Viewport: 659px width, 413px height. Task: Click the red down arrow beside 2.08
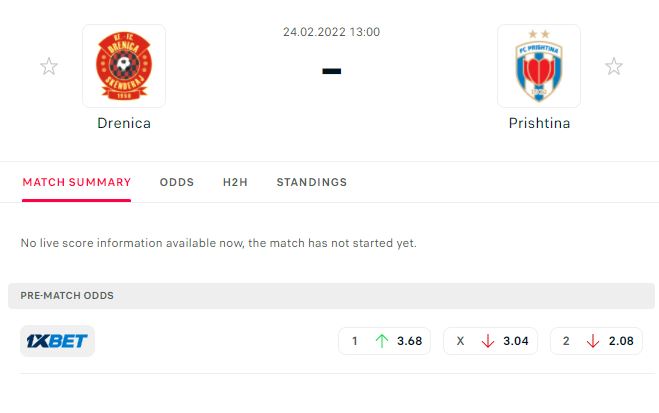pos(593,341)
